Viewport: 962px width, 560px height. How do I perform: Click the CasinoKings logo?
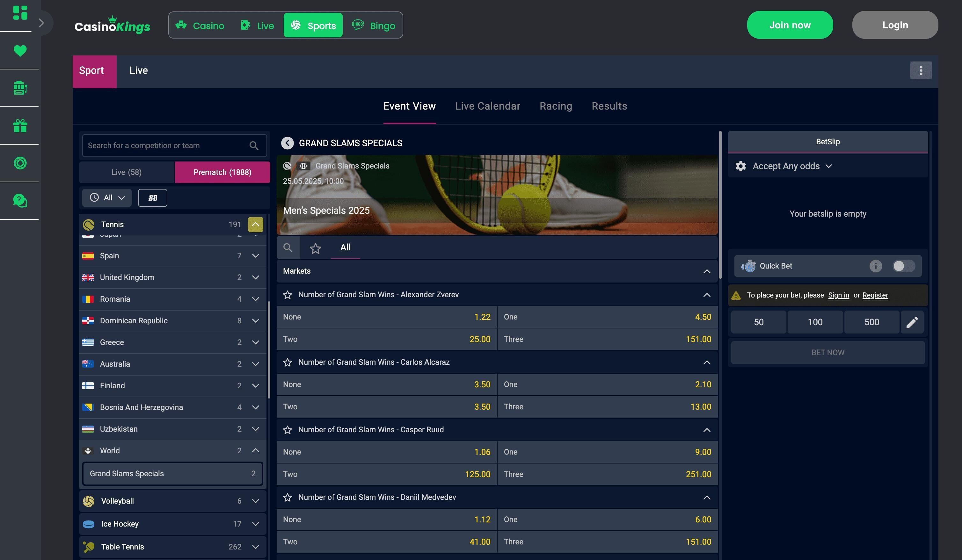[112, 25]
